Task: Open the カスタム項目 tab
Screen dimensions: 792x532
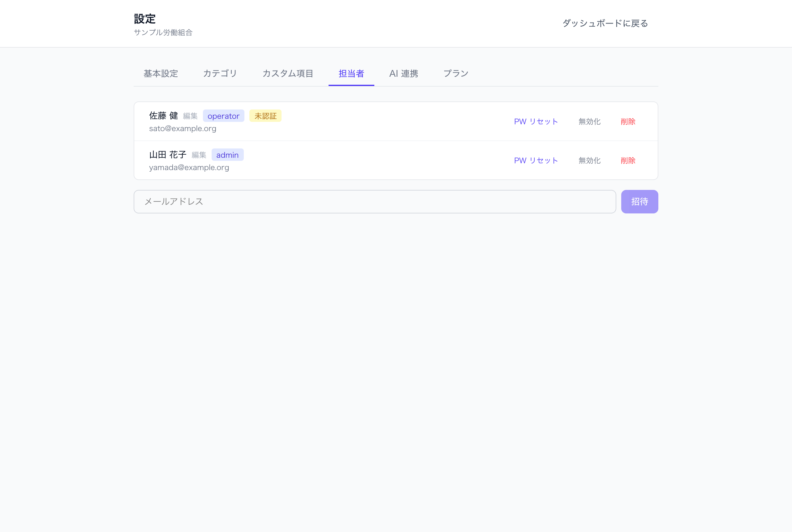Action: pyautogui.click(x=288, y=74)
